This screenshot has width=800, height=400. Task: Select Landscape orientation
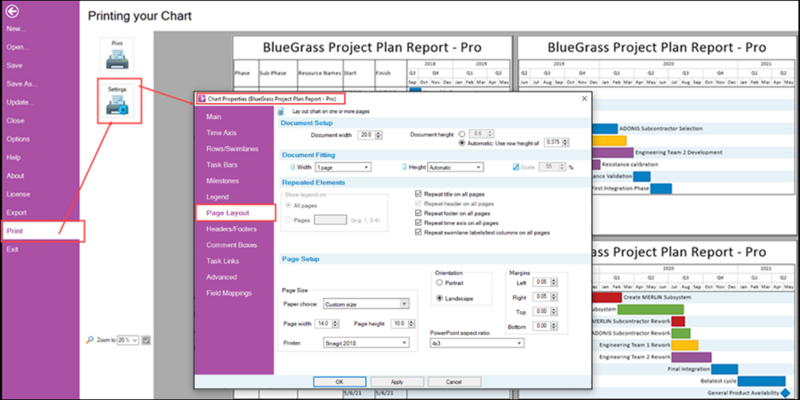coord(439,298)
